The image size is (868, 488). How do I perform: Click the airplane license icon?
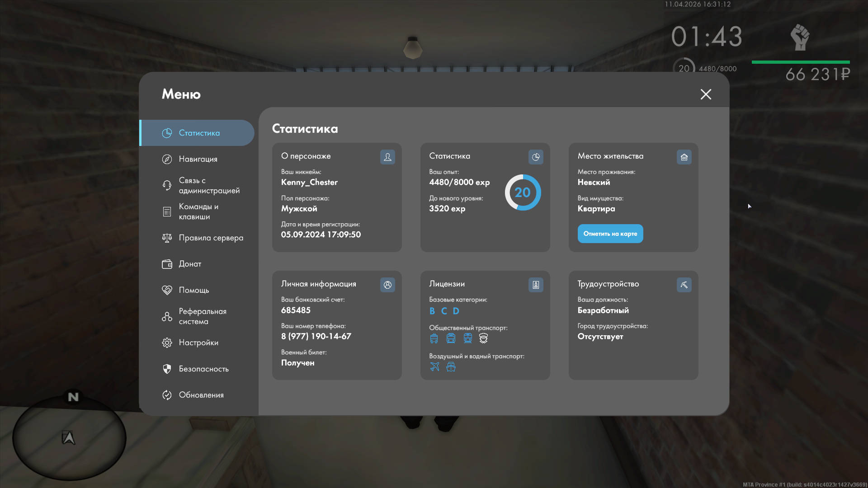(434, 367)
